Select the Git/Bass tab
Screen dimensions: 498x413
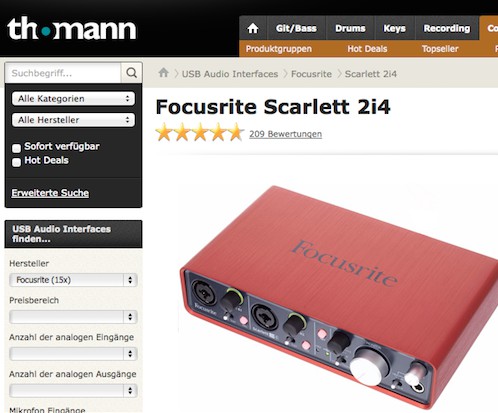(296, 28)
